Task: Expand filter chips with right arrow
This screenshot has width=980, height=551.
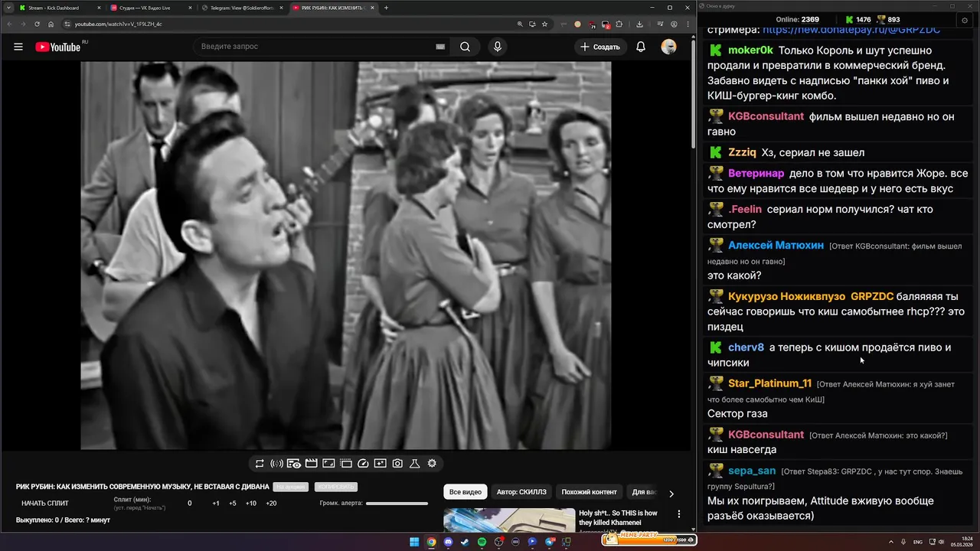Action: coord(671,494)
